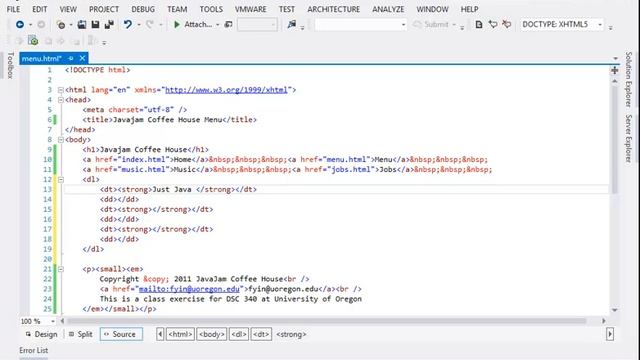The width and height of the screenshot is (640, 360).
Task: Click the green Attach play button
Action: tap(177, 24)
